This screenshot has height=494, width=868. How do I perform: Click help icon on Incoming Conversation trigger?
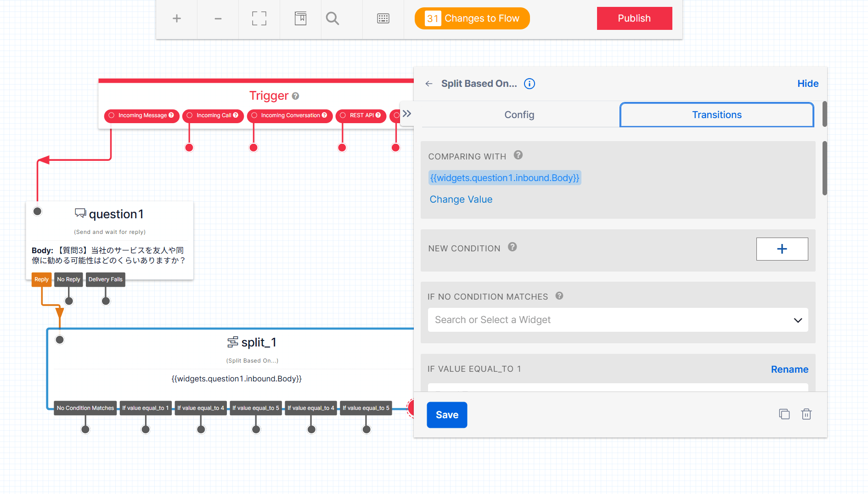[324, 115]
